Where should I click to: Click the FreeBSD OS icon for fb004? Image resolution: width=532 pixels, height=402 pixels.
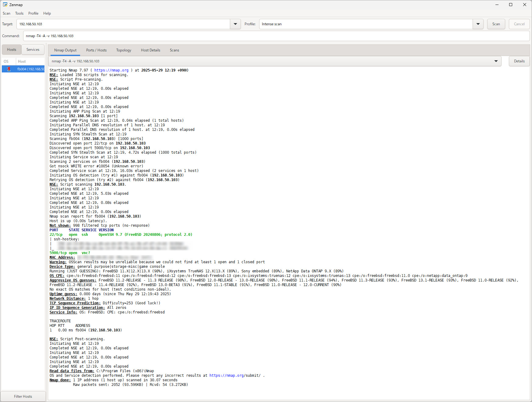pyautogui.click(x=9, y=69)
